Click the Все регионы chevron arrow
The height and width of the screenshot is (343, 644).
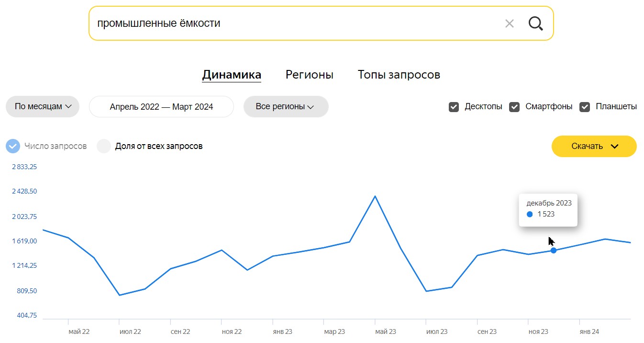[x=311, y=107]
